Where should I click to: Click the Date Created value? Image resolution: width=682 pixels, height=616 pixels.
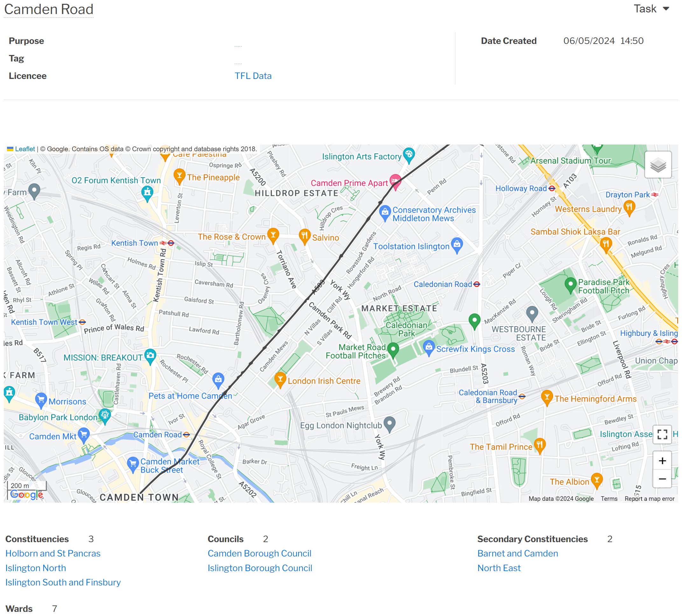coord(603,41)
